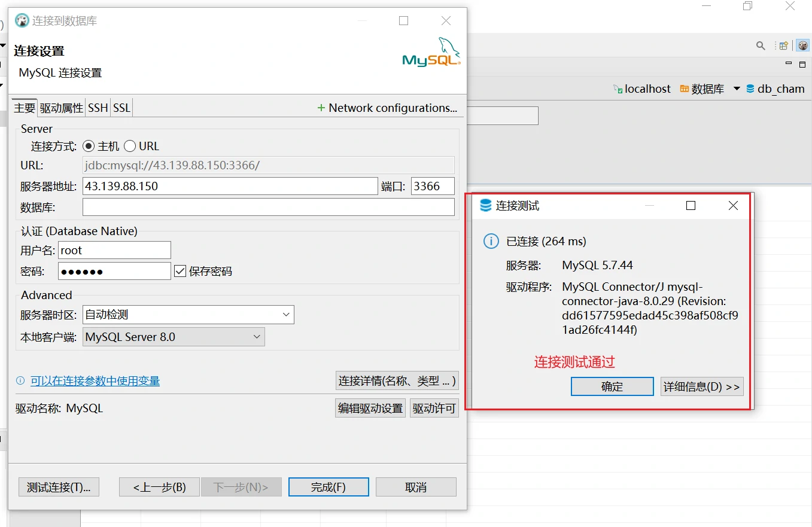
Task: Expand 详细信息(D) >> in test dialog
Action: point(702,386)
